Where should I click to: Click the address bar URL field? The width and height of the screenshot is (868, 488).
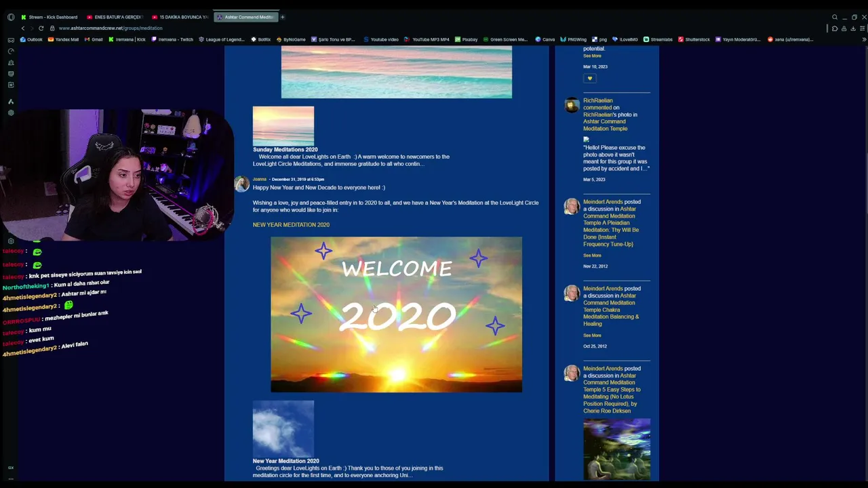coord(111,28)
